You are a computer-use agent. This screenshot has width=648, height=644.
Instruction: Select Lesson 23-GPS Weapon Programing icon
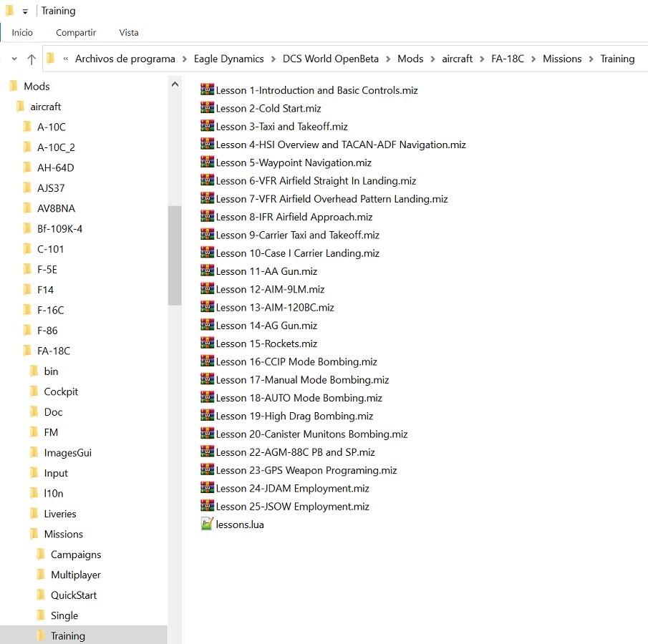pyautogui.click(x=207, y=469)
